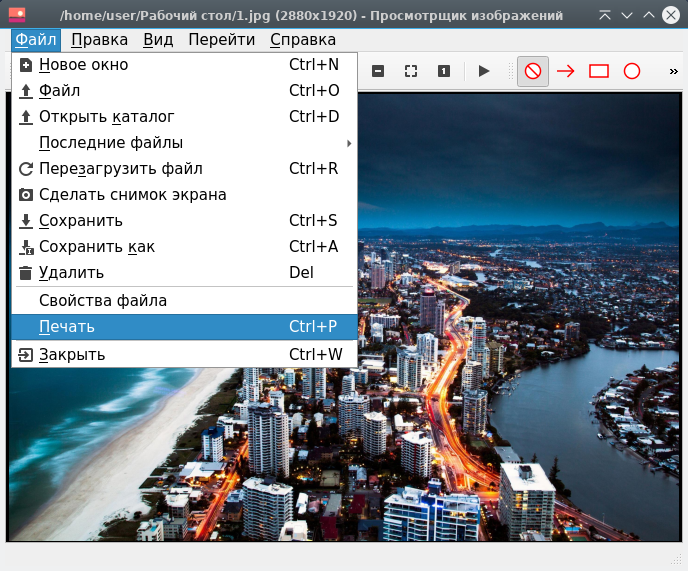
Task: Select the red rectangle drawing tool
Action: [599, 71]
